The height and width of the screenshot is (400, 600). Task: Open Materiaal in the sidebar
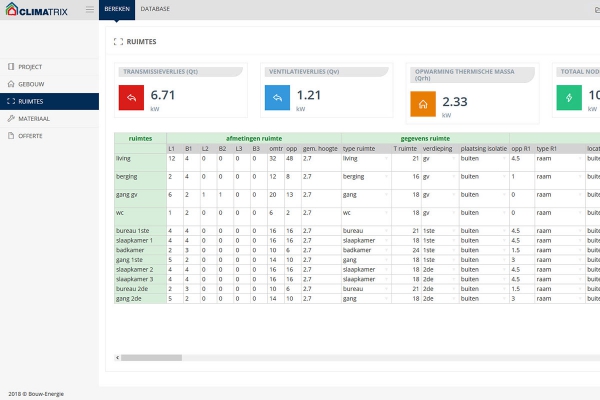(49, 118)
